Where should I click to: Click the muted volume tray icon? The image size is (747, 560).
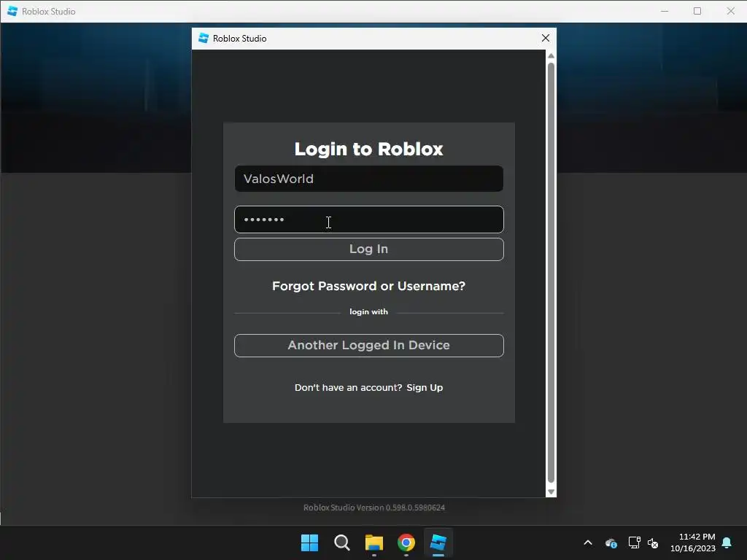click(x=653, y=542)
